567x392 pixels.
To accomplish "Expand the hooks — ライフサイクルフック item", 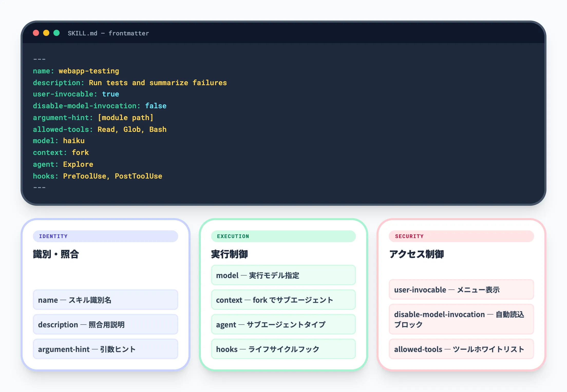I will [x=283, y=349].
